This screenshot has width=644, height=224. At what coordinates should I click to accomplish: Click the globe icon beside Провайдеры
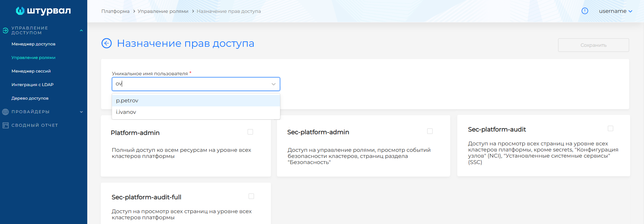coord(5,112)
